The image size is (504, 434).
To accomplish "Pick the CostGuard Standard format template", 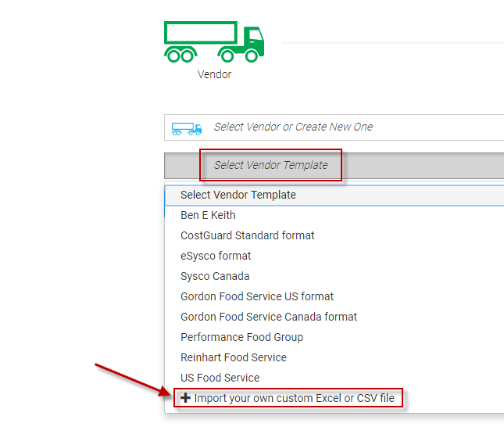I will 248,235.
